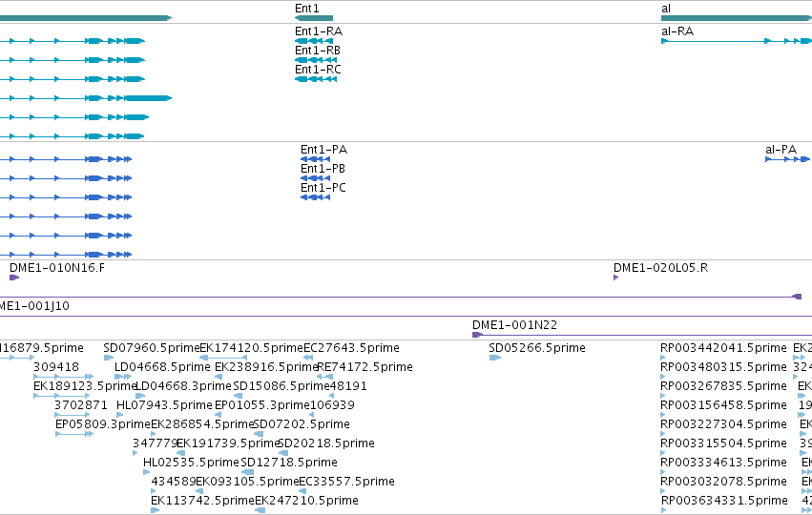Click RP003156458.5prime EST label

point(723,405)
